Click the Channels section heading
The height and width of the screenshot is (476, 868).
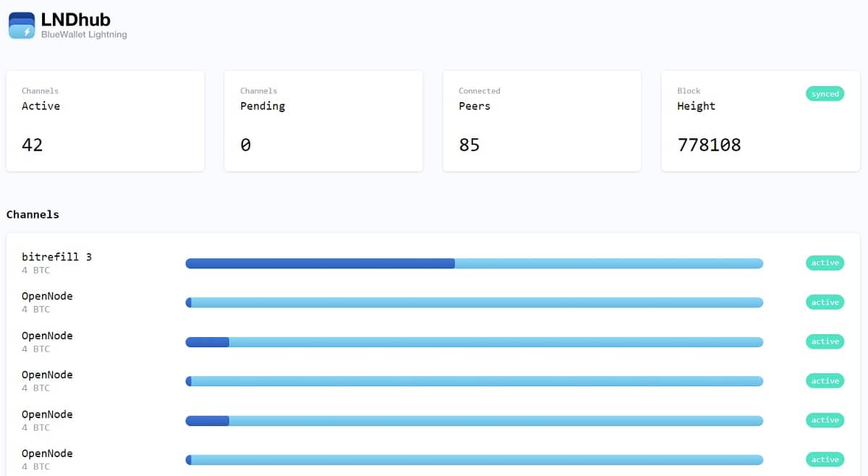pyautogui.click(x=33, y=214)
